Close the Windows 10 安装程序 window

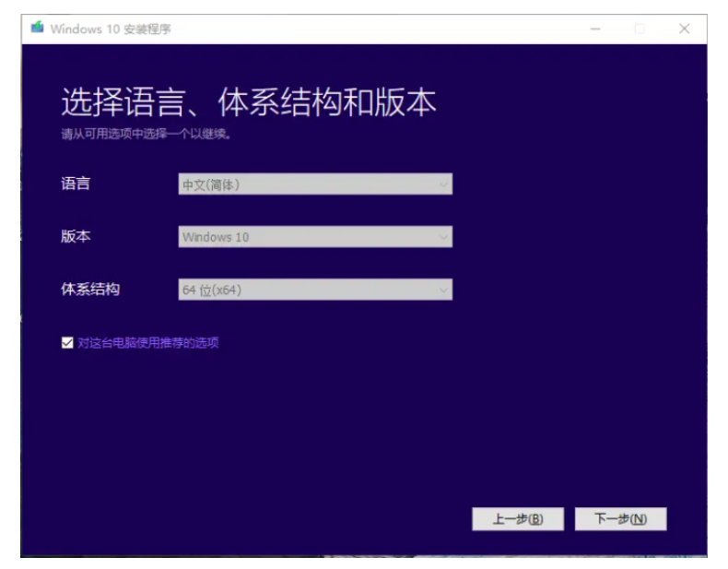tap(684, 30)
